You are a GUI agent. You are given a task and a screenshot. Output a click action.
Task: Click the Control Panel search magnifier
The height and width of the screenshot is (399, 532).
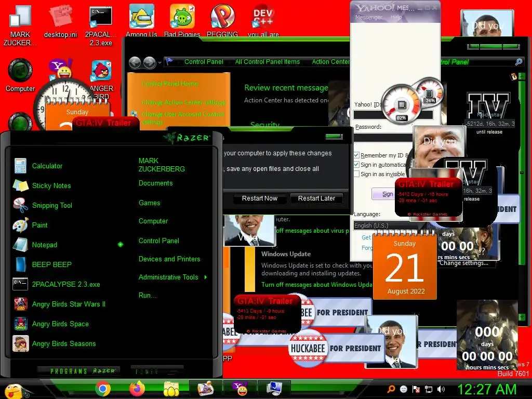(518, 62)
